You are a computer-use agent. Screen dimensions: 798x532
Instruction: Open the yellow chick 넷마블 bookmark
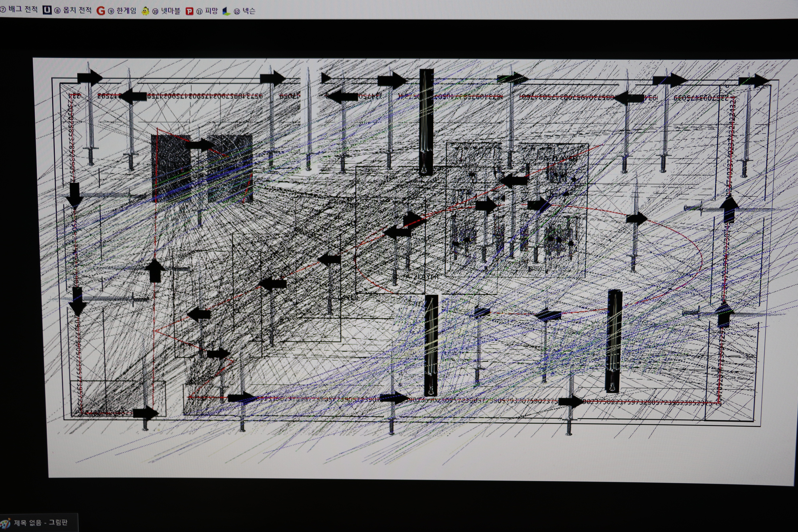click(x=145, y=11)
